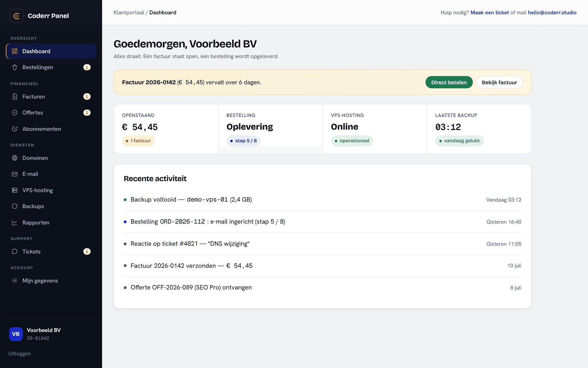Click the Coderr Panel title text
Screen dimensions: 588x368
coord(48,16)
